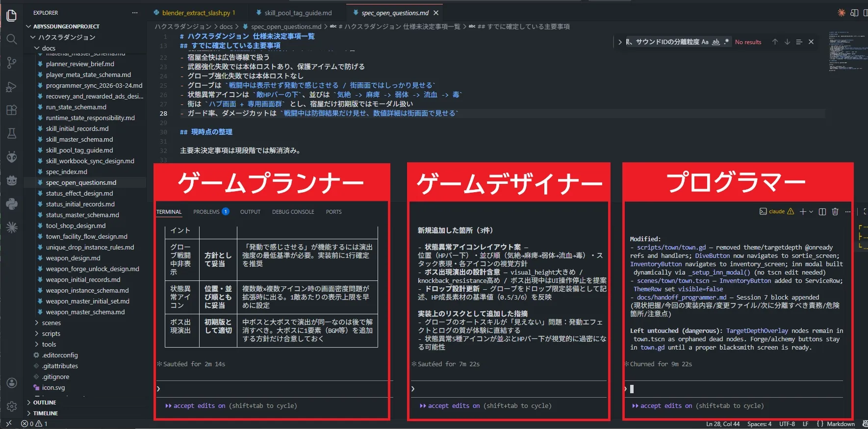Toggle Match Whole Word in find widget
The height and width of the screenshot is (429, 868).
(x=716, y=42)
